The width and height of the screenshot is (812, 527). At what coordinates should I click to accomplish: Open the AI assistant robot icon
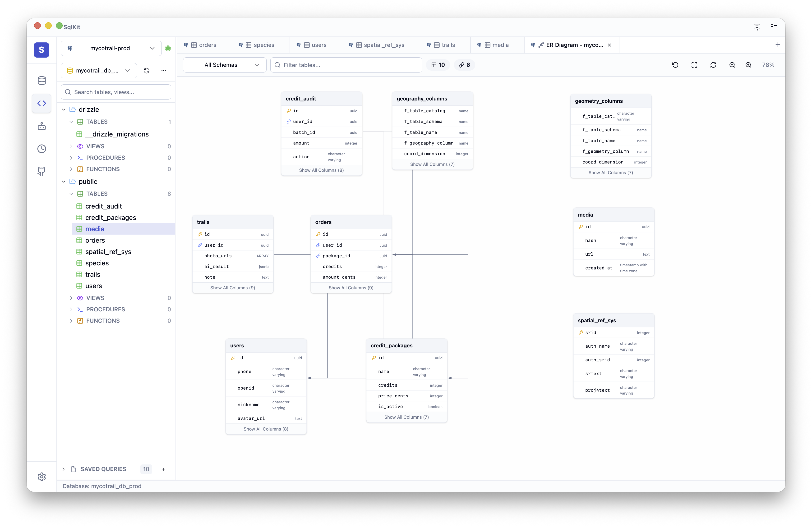[42, 126]
